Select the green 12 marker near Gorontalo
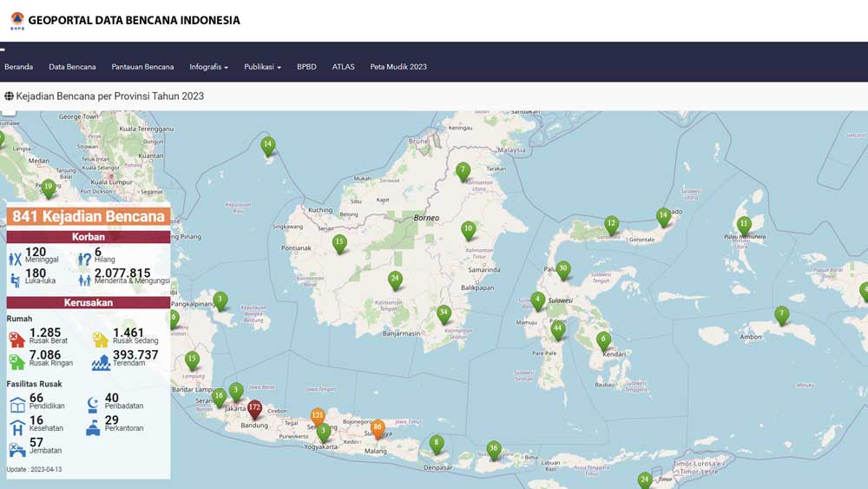Viewport: 868px width, 489px height. tap(611, 224)
